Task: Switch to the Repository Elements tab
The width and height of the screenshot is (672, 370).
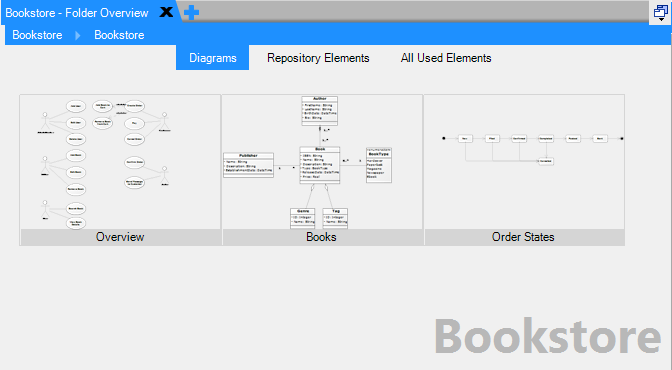Action: (x=318, y=58)
